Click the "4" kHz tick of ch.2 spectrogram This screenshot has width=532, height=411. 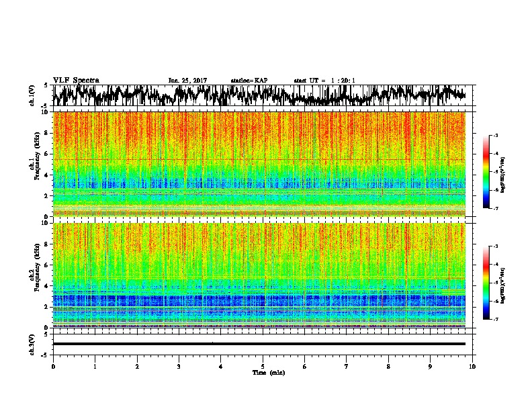coord(46,286)
